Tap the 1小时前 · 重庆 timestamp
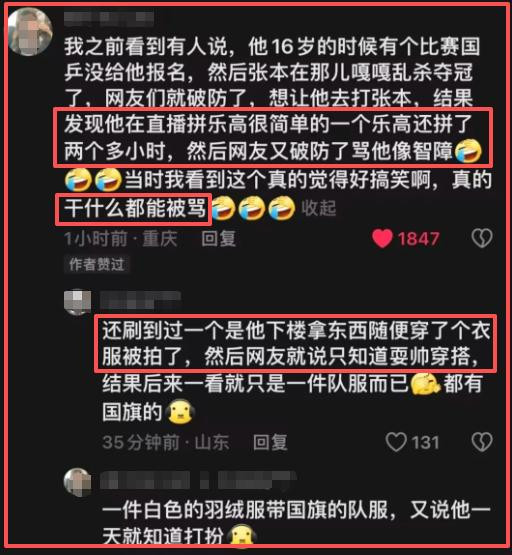512x555 pixels. point(121,239)
